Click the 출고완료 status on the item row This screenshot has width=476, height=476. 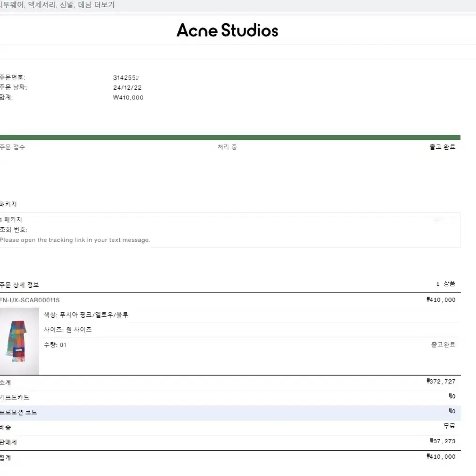tap(443, 345)
